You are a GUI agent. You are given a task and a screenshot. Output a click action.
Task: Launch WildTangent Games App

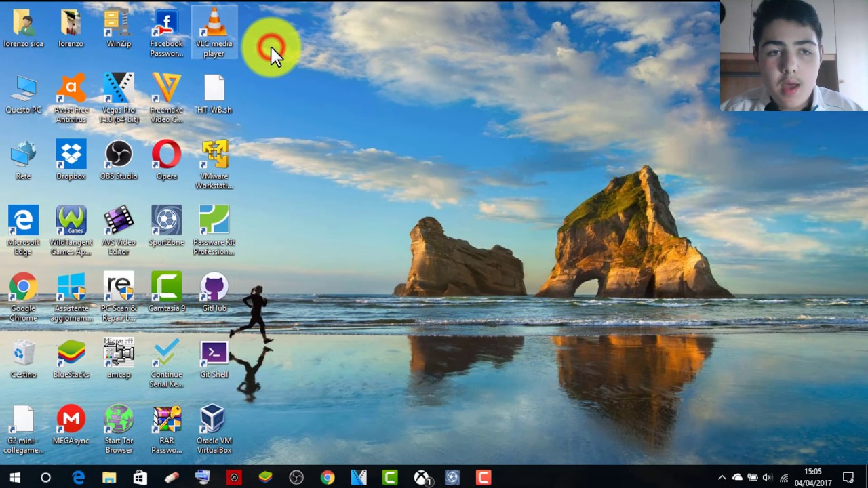pyautogui.click(x=71, y=231)
